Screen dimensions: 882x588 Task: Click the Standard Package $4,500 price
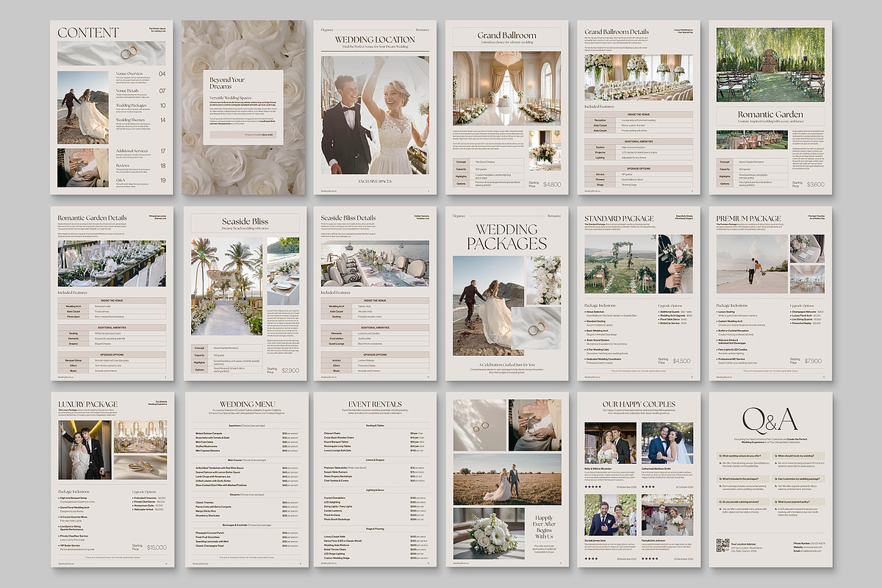(x=681, y=361)
